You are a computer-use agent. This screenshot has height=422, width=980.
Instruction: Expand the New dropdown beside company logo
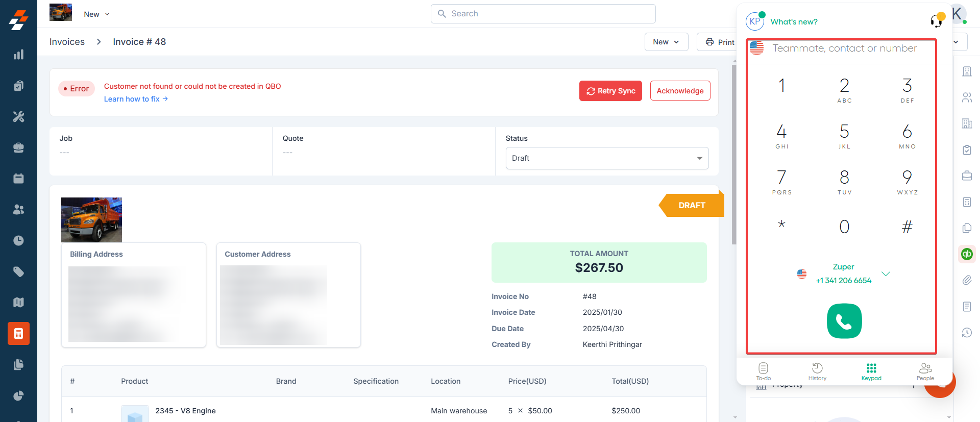[x=97, y=14]
